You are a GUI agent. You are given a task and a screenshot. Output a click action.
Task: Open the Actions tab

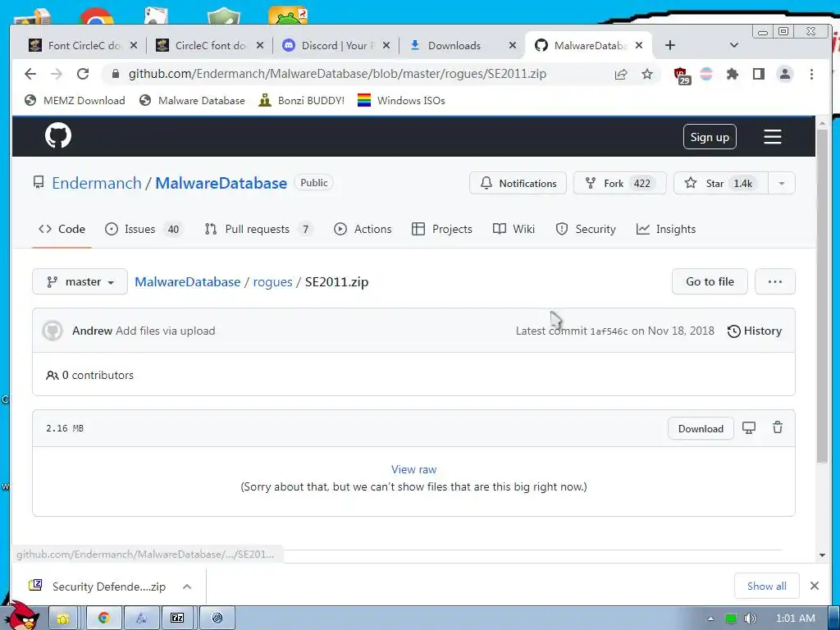pos(363,230)
